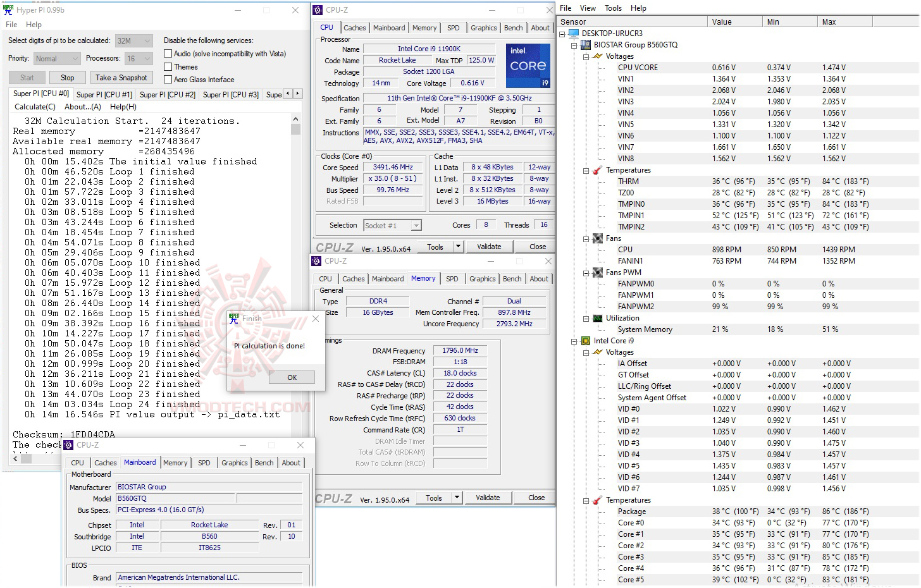Collapse the DESKTOP-IJRUCR3 tree node
The image size is (921, 588).
pyautogui.click(x=563, y=34)
